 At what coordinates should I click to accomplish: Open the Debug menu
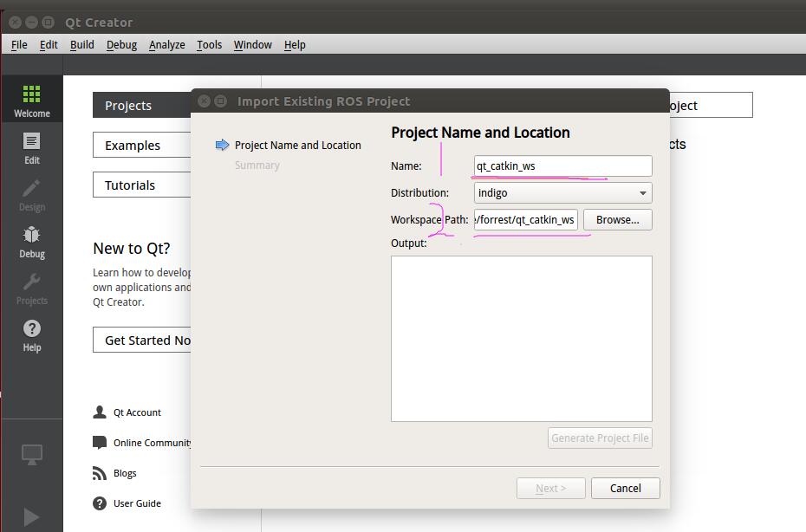coord(122,45)
